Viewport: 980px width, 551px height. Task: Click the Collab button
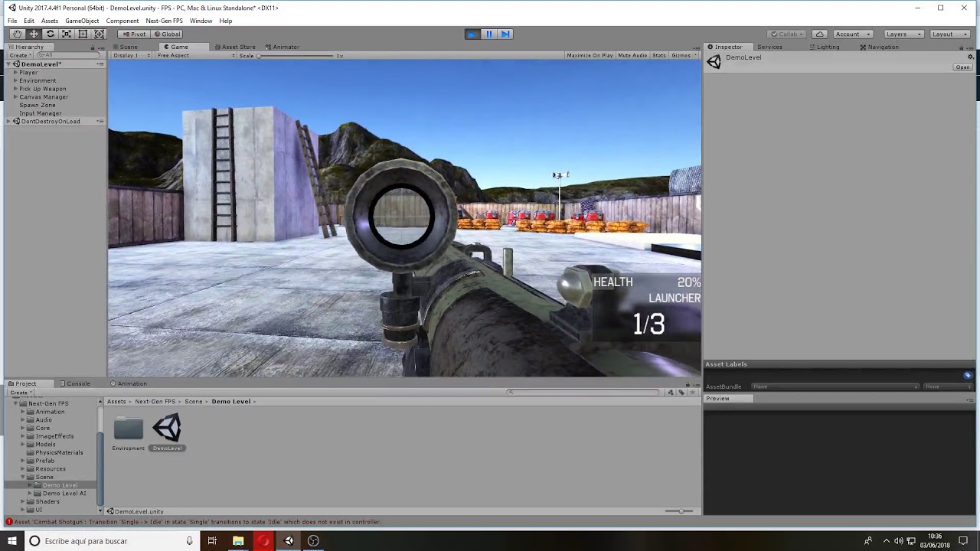788,34
